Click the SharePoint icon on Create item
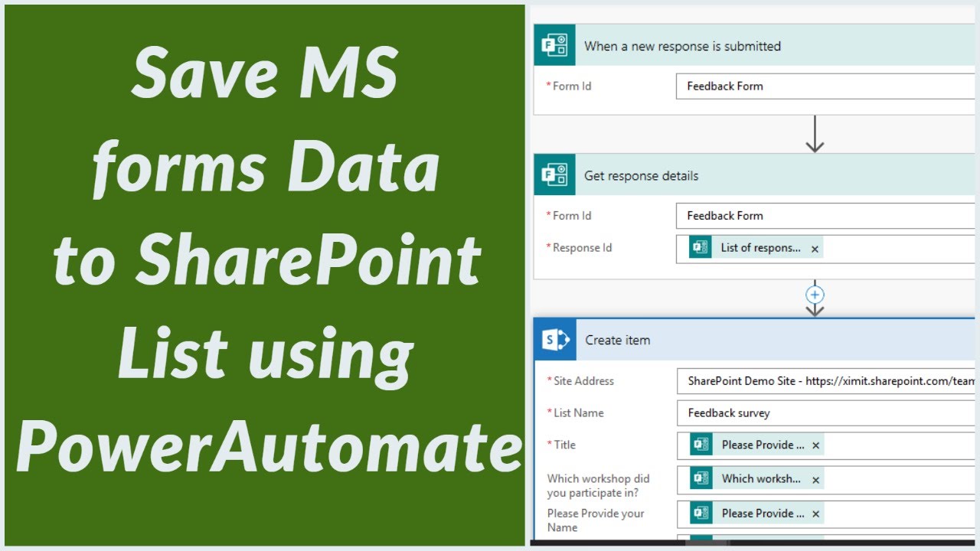 coord(554,340)
